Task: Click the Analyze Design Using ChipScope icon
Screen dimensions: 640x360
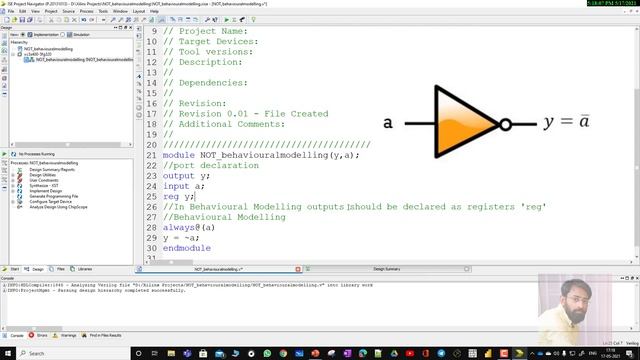Action: (19, 207)
